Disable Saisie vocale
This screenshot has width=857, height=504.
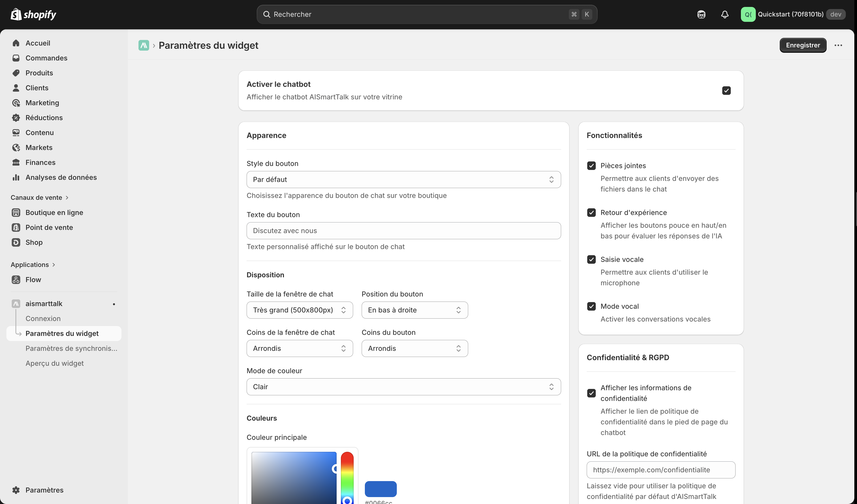(591, 259)
